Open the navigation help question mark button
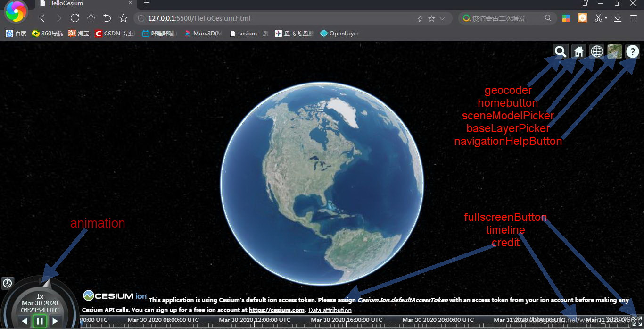This screenshot has height=329, width=644. coord(633,51)
